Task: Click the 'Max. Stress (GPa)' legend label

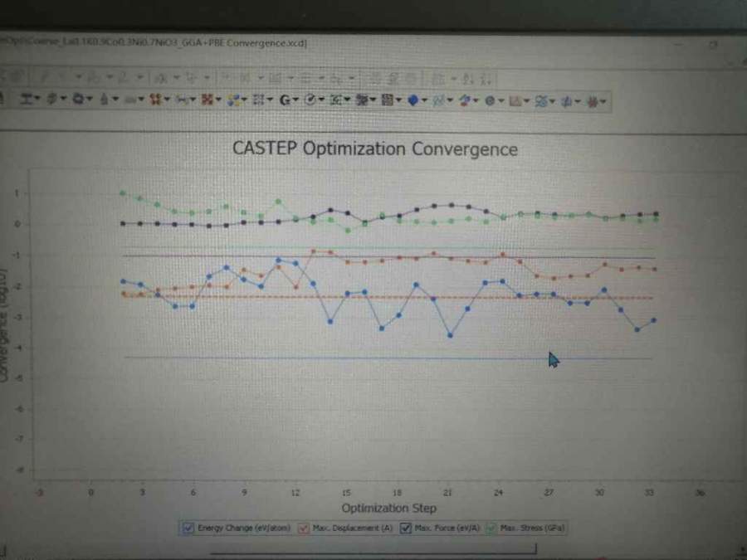Action: (532, 528)
